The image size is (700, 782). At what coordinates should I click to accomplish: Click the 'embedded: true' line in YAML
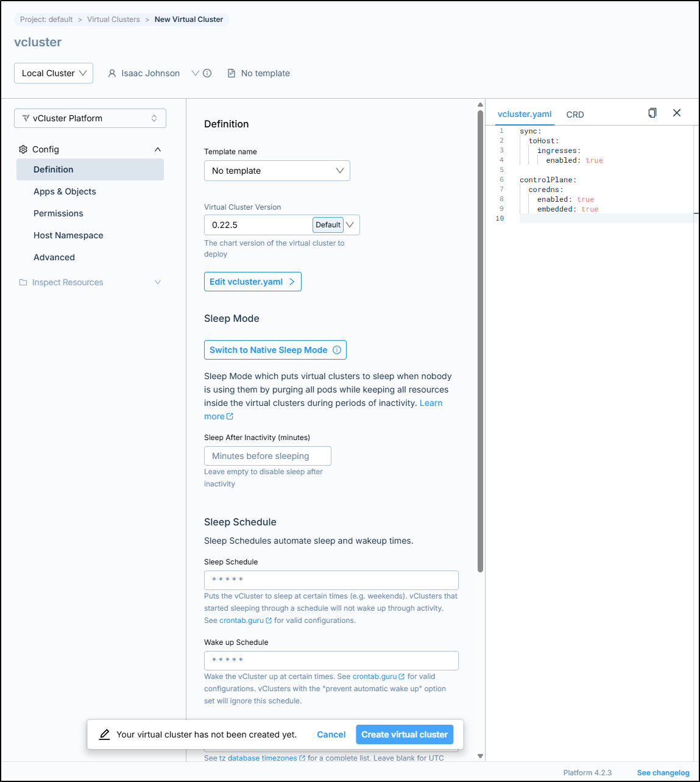coord(568,209)
